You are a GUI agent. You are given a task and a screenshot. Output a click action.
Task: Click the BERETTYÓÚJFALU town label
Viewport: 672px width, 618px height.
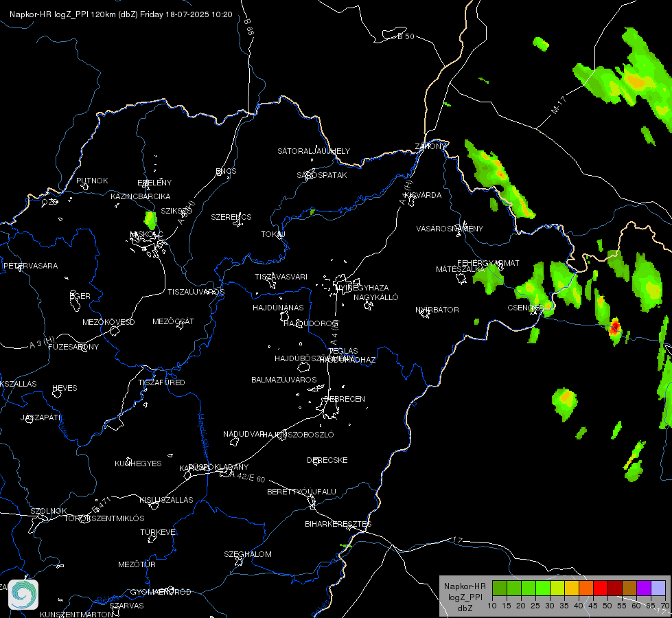click(302, 492)
